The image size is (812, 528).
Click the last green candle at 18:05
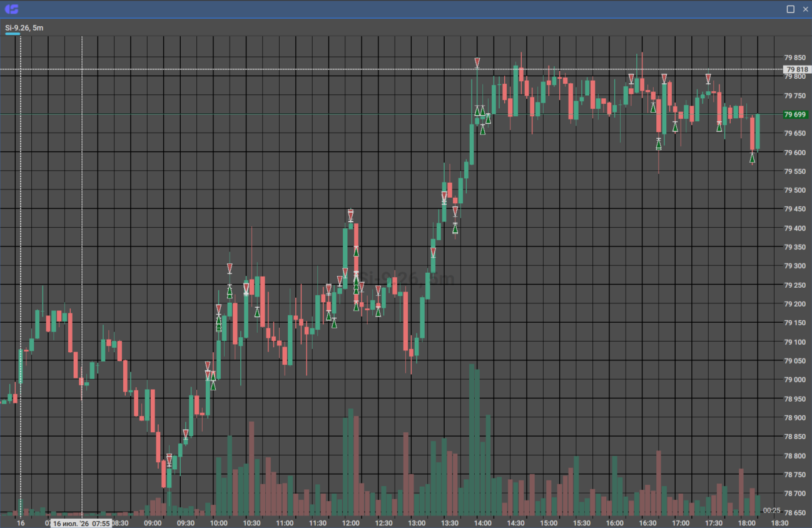coord(758,133)
